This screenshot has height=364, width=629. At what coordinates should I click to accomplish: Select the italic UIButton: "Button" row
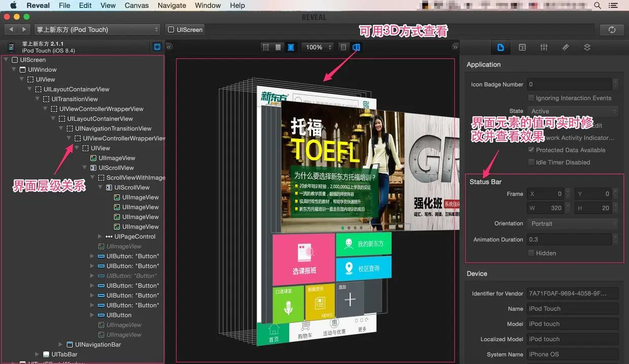128,276
